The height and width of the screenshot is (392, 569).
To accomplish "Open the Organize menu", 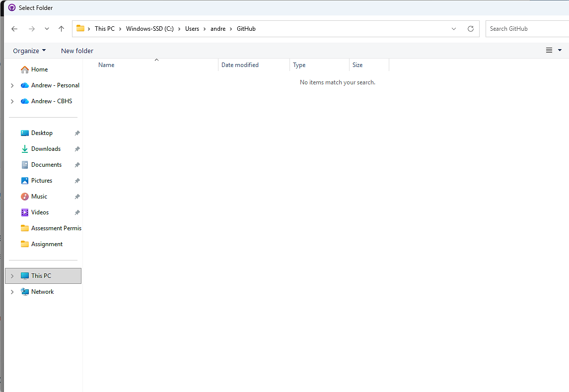I will (x=28, y=50).
